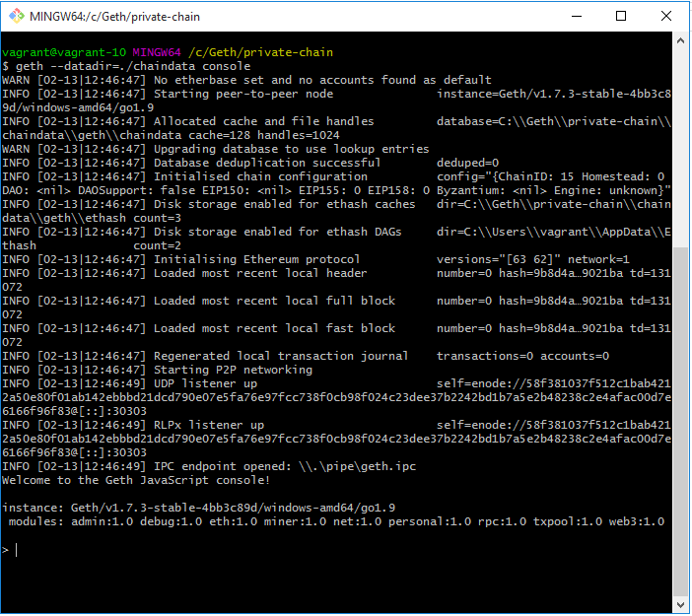Screen dimensions: 692x616
Task: Close the MINGW64 terminal window
Action: tap(666, 17)
